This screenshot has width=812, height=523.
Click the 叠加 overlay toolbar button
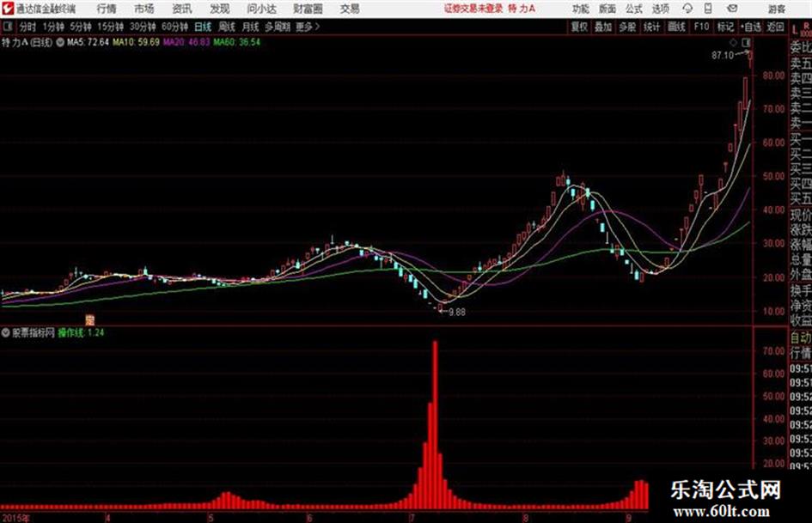[603, 27]
